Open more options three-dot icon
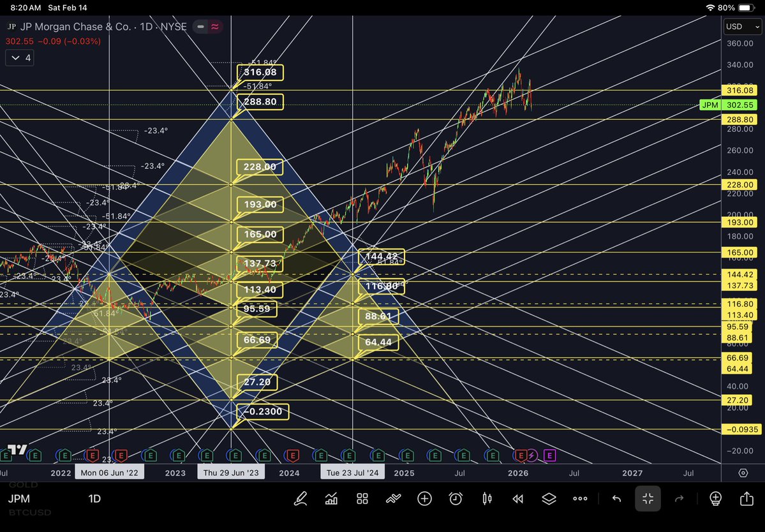This screenshot has width=765, height=532. [x=580, y=498]
